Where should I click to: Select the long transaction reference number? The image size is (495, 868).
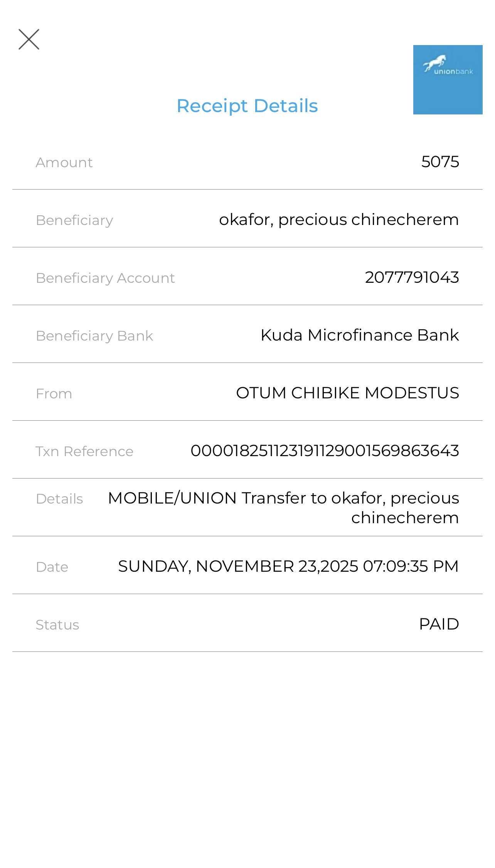point(325,451)
